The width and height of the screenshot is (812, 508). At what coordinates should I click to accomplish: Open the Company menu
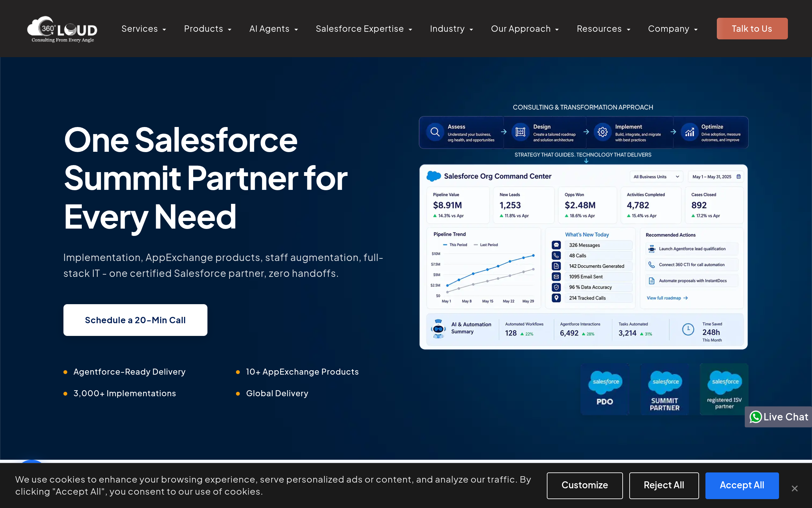pyautogui.click(x=668, y=29)
